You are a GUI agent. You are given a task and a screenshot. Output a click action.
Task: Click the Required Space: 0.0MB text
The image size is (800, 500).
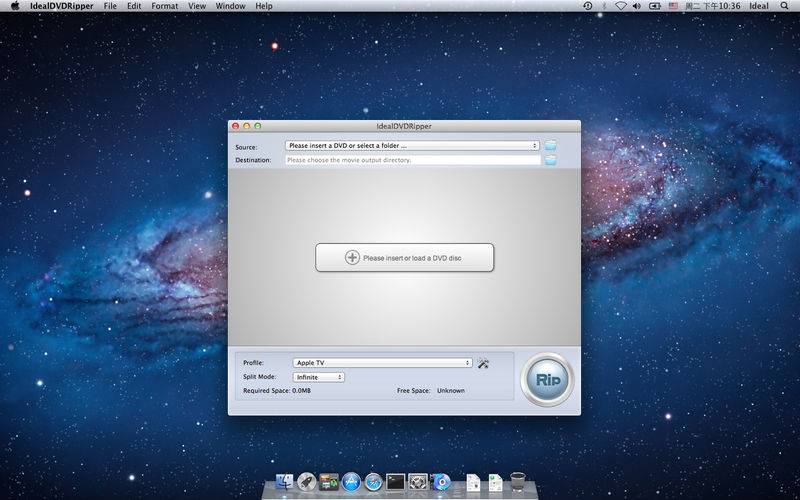tap(277, 391)
